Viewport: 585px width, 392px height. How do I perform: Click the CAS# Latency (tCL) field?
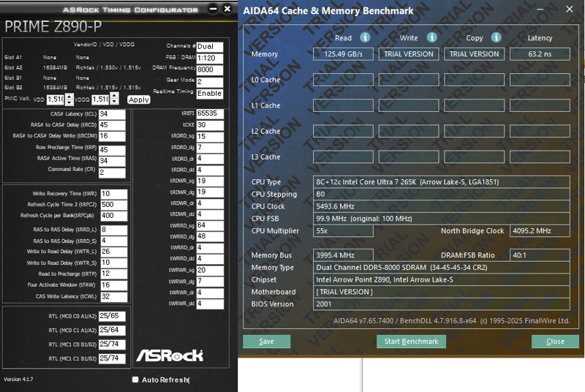point(112,114)
